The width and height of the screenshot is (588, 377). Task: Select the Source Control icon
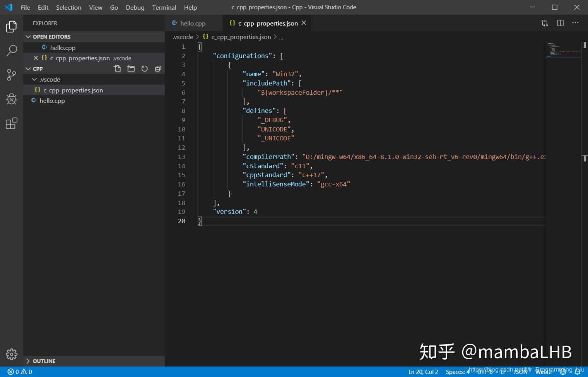coord(11,75)
